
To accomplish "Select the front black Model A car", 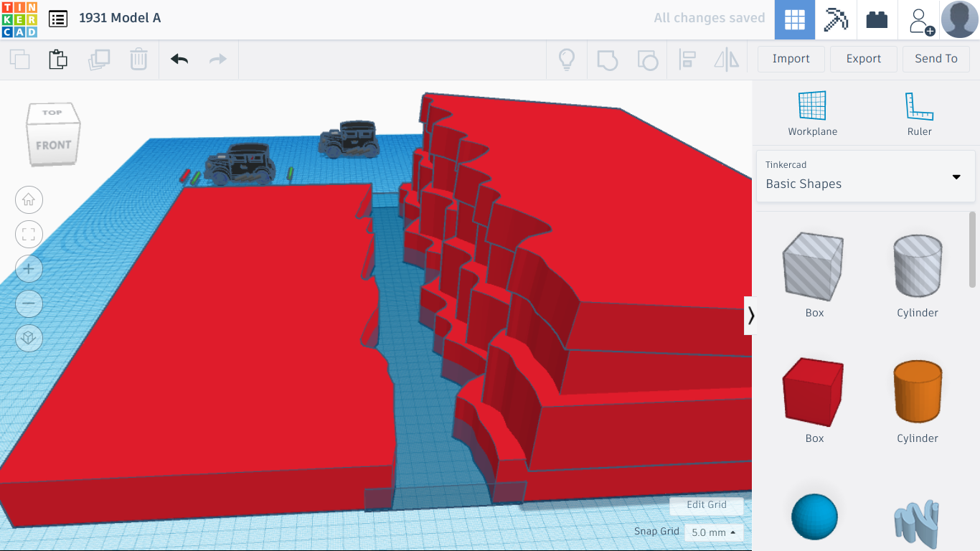I will click(240, 163).
